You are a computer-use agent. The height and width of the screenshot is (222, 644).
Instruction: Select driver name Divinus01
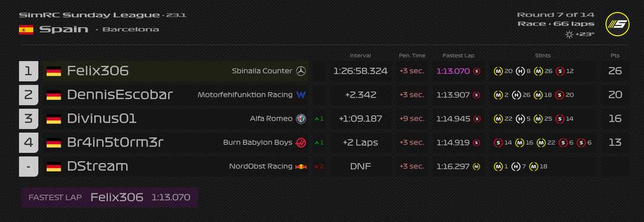(x=102, y=119)
